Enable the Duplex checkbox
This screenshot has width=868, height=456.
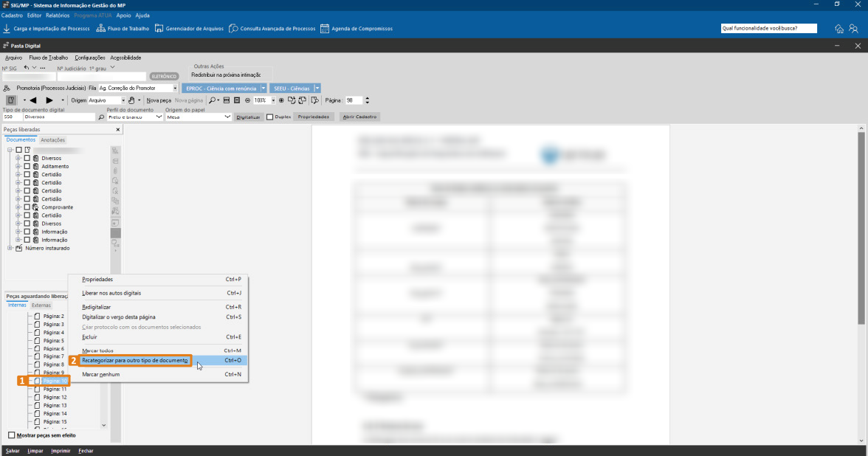(x=270, y=117)
